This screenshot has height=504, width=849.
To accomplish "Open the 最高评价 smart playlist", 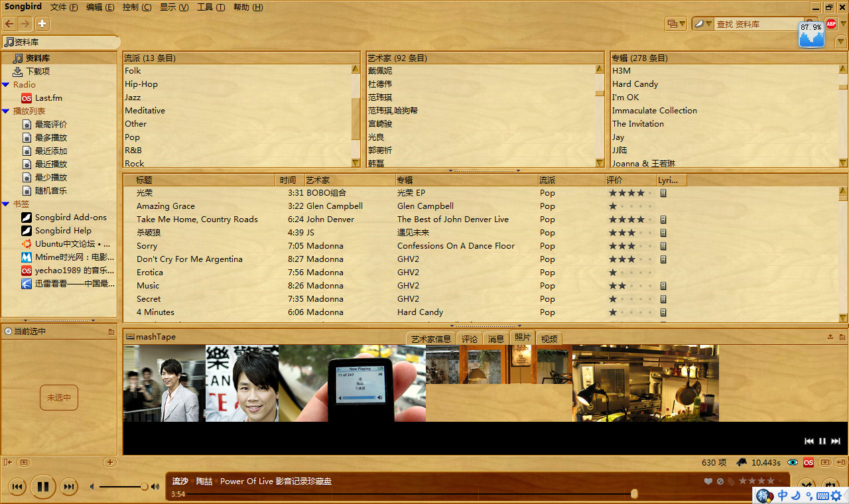I will [x=51, y=124].
